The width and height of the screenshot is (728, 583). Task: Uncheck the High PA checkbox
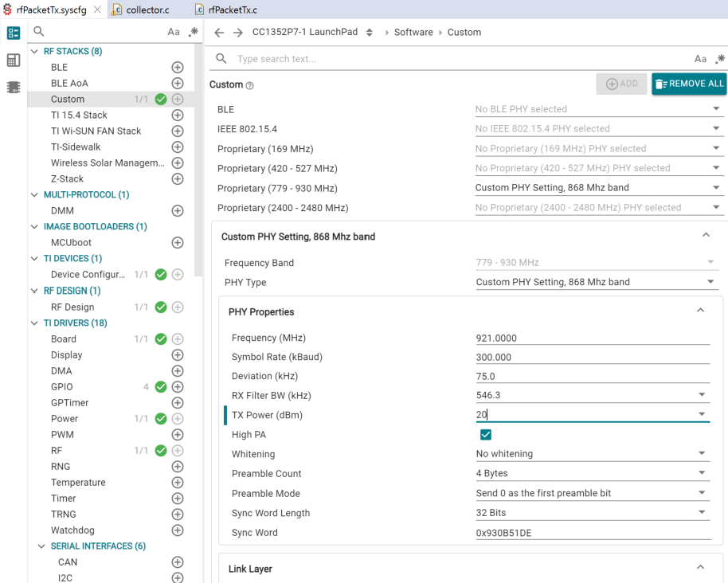(486, 435)
